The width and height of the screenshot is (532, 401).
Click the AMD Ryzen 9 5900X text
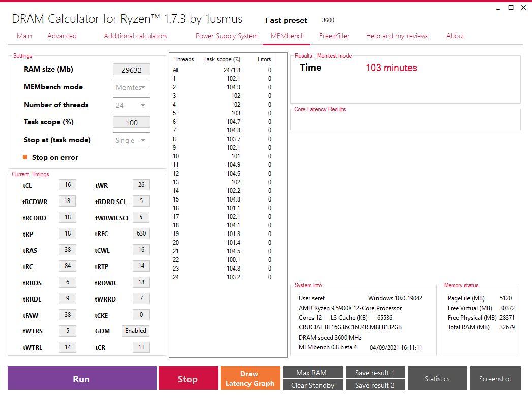click(x=350, y=308)
